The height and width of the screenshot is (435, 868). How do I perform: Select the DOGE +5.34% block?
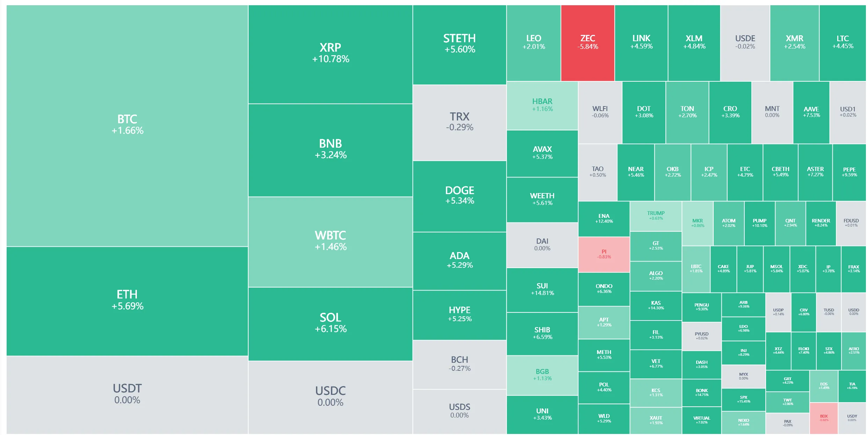pos(459,196)
